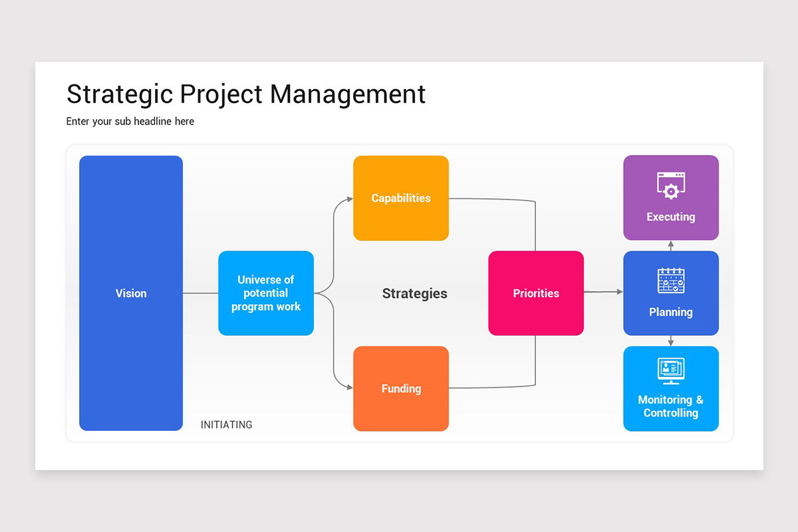
Task: Click the gear and browser icon in Executing box
Action: [x=671, y=184]
